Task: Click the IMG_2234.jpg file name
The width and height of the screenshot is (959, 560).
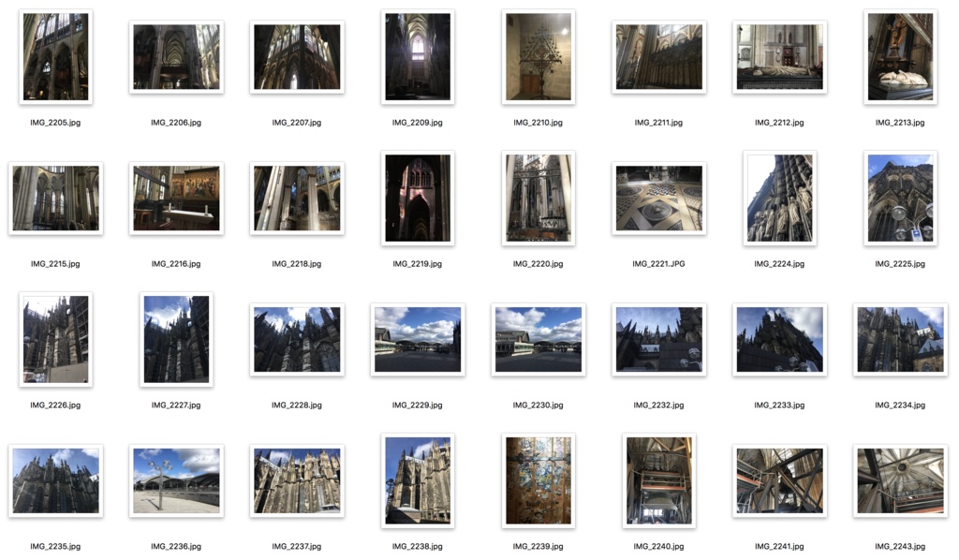Action: pos(900,405)
